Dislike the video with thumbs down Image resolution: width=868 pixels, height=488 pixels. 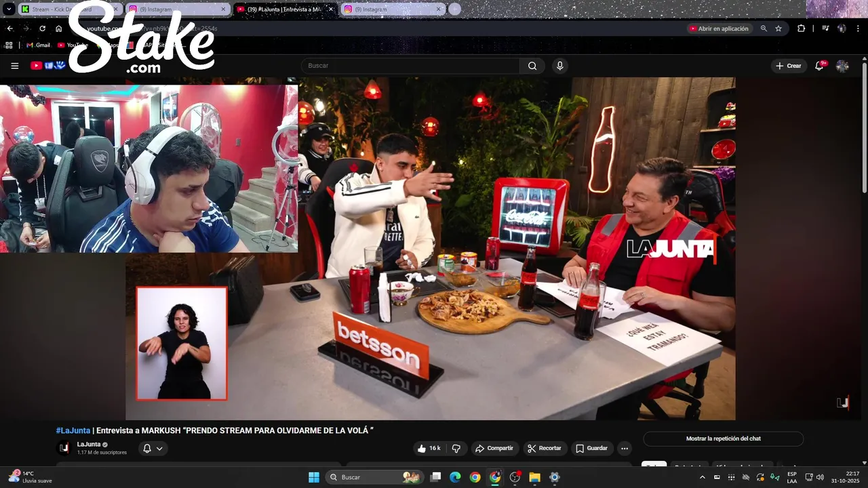456,448
